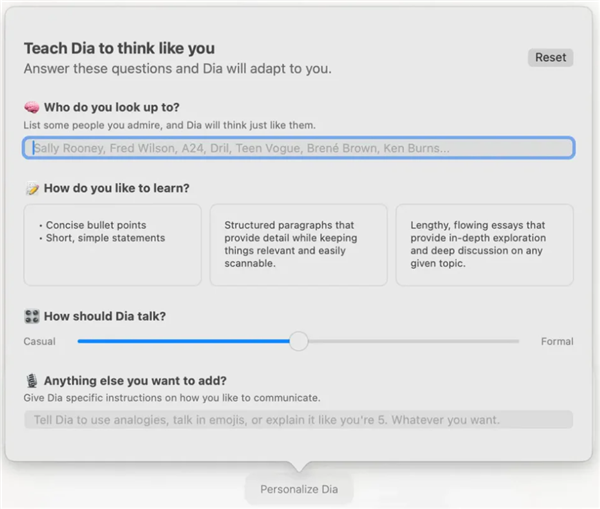Image resolution: width=600 pixels, height=509 pixels.
Task: Click the Personalize Dia button
Action: [x=299, y=490]
